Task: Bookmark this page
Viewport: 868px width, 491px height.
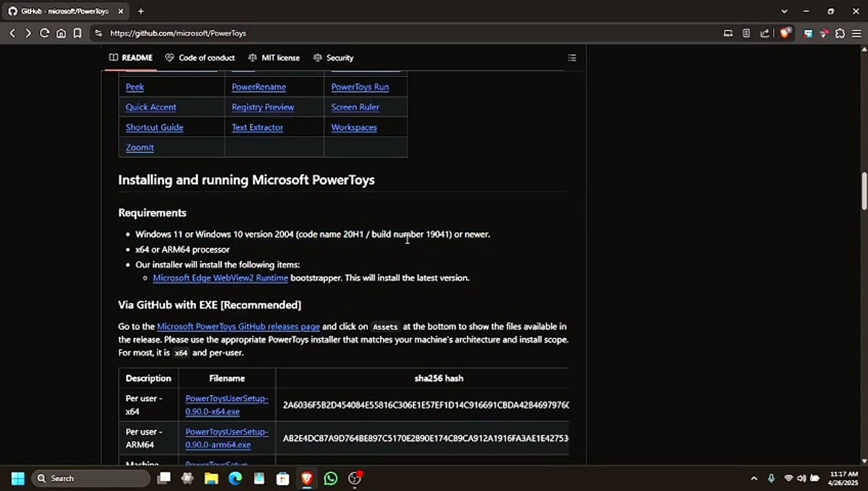Action: 77,33
